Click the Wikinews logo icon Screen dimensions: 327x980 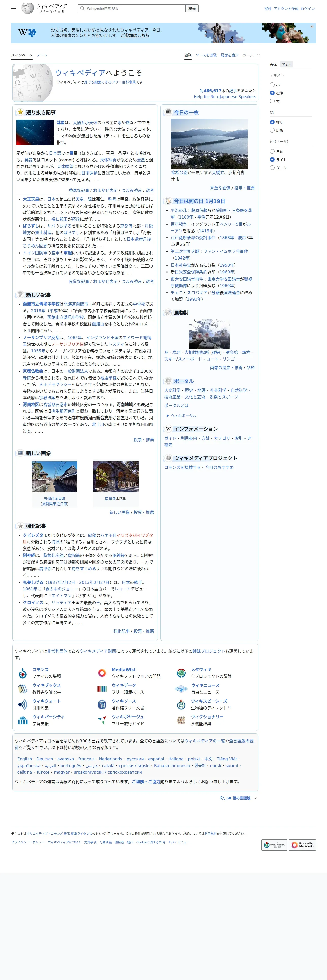coord(181,689)
